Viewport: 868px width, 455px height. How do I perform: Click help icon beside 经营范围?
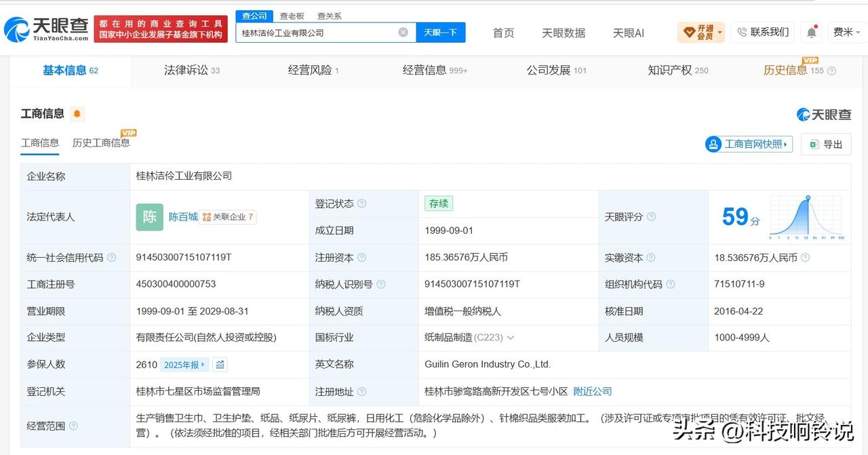(x=73, y=426)
